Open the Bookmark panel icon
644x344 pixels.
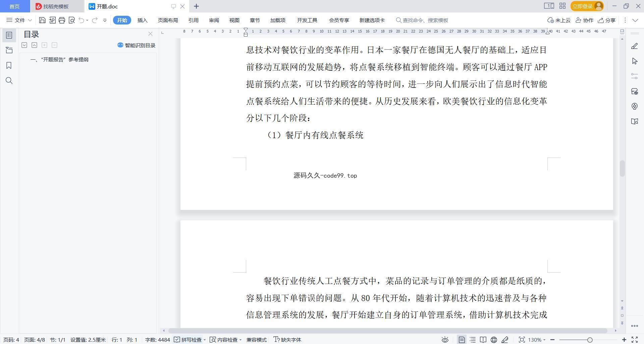[x=9, y=65]
